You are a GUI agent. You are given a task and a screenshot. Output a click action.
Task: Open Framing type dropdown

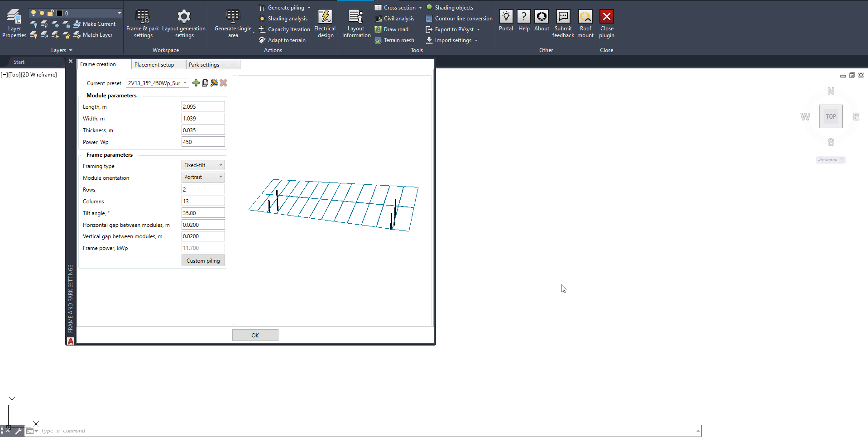pos(203,165)
